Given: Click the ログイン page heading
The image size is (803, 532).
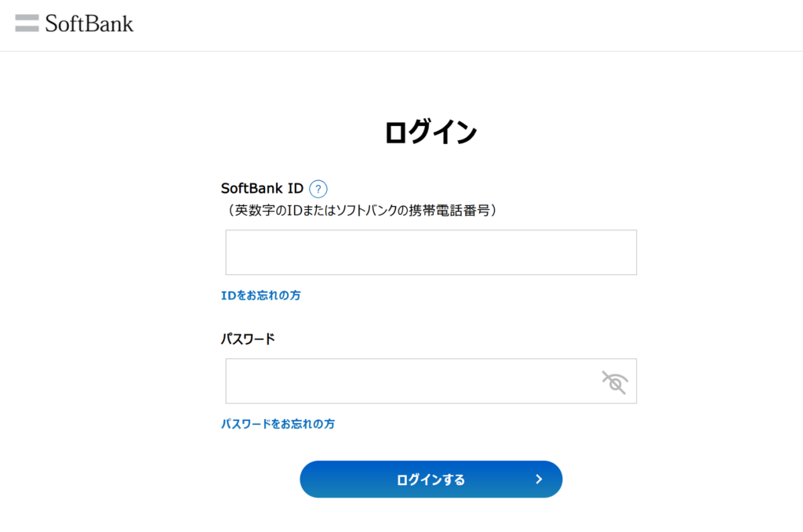Looking at the screenshot, I should click(431, 132).
